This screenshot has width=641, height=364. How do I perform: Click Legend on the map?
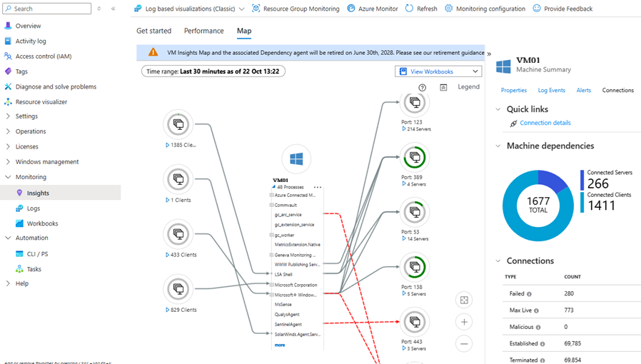click(x=468, y=87)
